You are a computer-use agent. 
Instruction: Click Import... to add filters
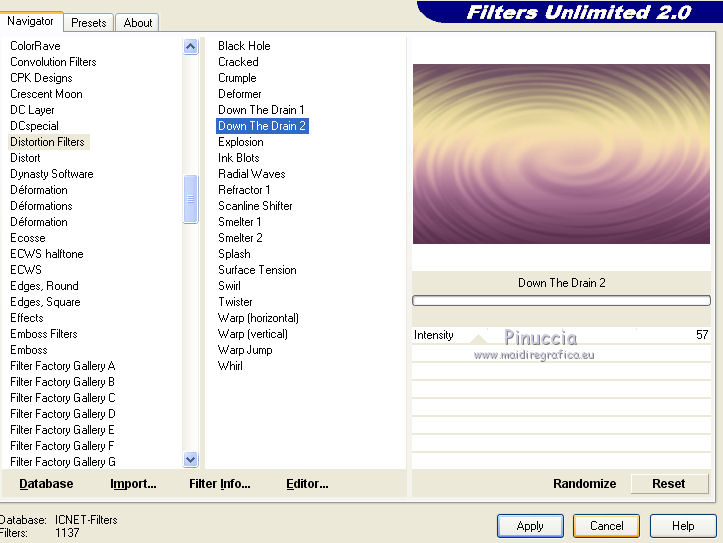(133, 484)
